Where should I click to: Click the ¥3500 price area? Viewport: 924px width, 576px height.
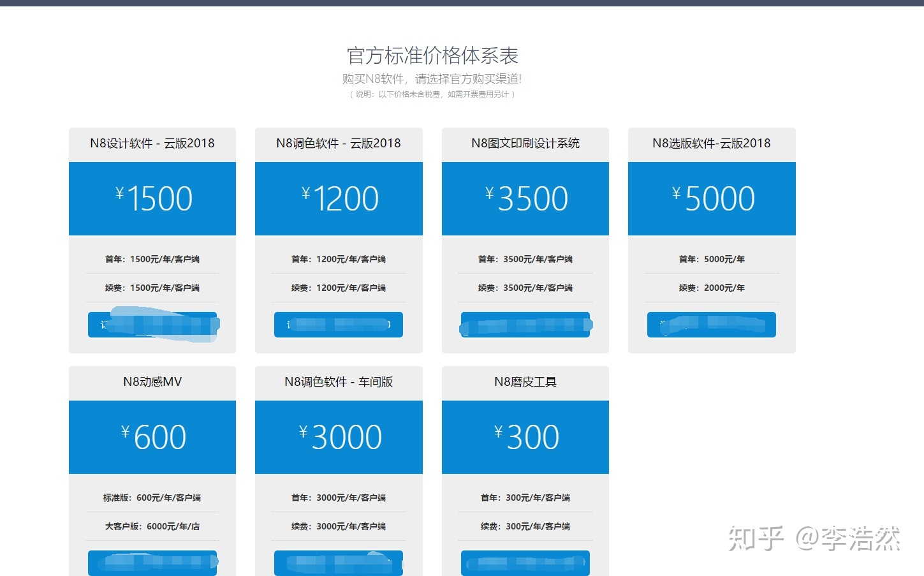[524, 198]
